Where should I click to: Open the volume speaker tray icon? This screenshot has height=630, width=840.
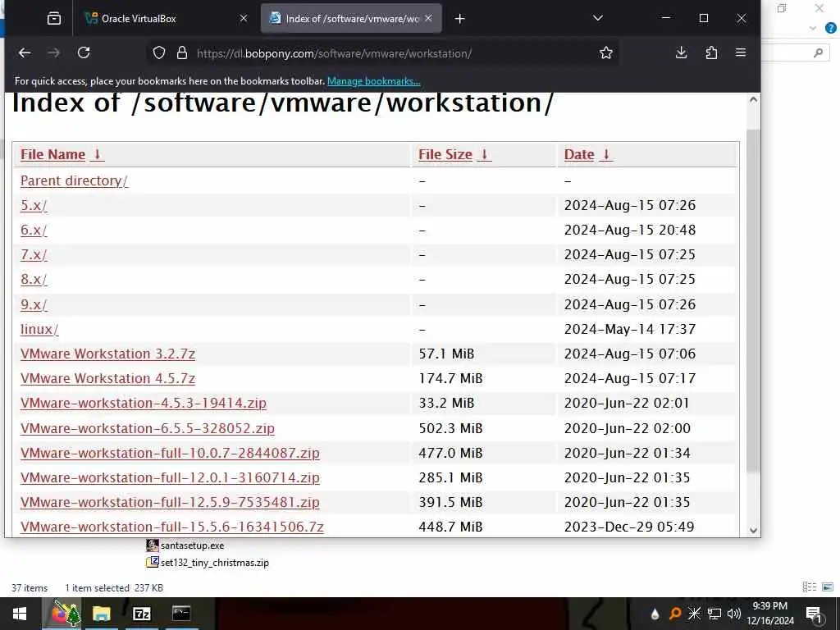(x=733, y=614)
